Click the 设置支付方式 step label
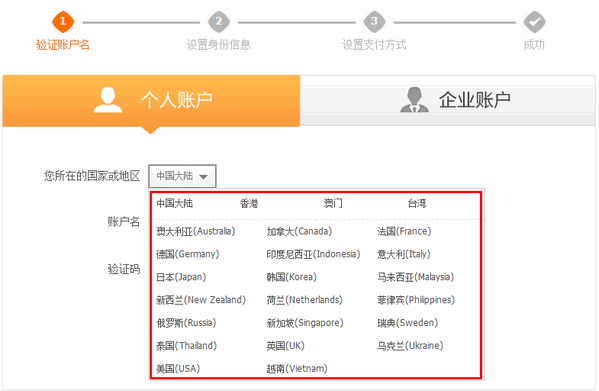The width and height of the screenshot is (599, 391). tap(374, 45)
